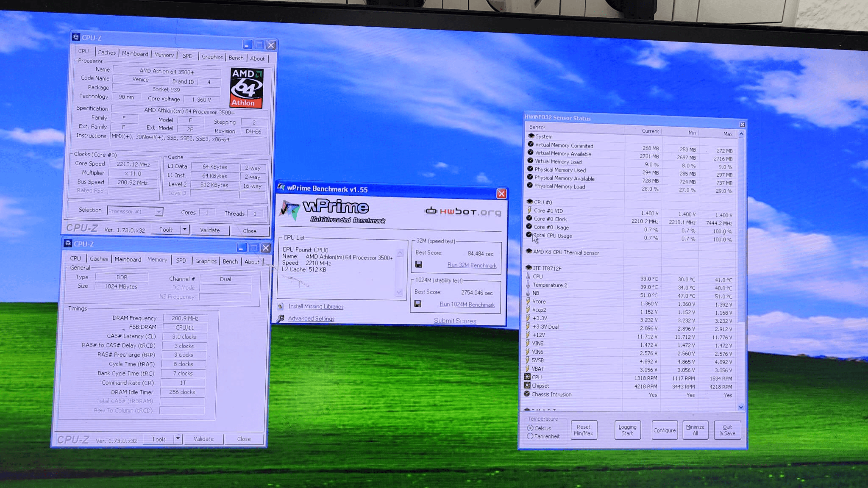Screen dimensions: 868x488
Task: Click the Chassis Intrusion sensor icon
Action: (x=527, y=394)
